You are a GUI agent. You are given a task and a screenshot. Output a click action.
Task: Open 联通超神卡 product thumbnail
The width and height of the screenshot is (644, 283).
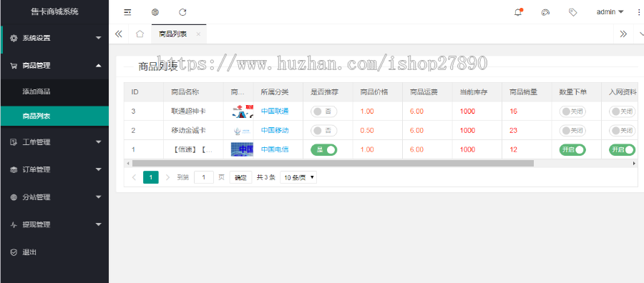242,111
